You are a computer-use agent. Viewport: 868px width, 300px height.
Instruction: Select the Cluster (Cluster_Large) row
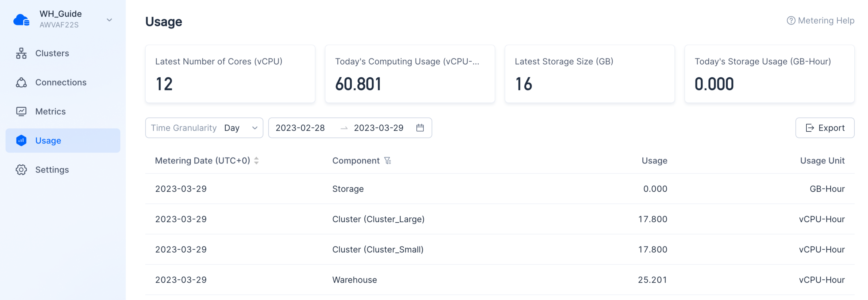(500, 219)
